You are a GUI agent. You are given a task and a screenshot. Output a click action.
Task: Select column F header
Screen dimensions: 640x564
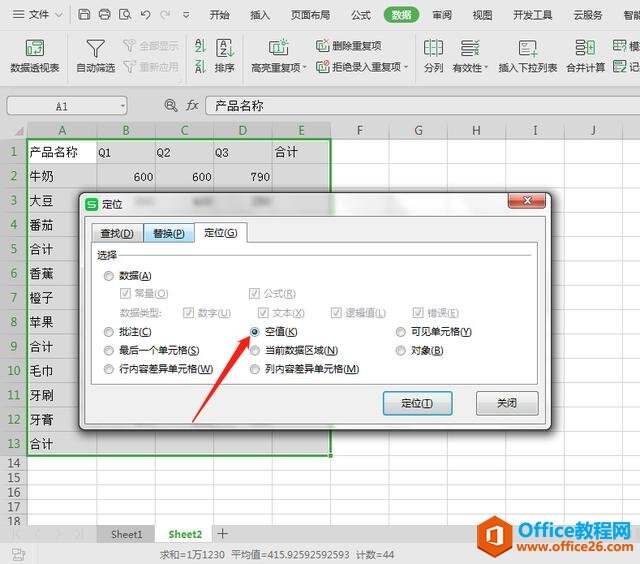(x=360, y=131)
